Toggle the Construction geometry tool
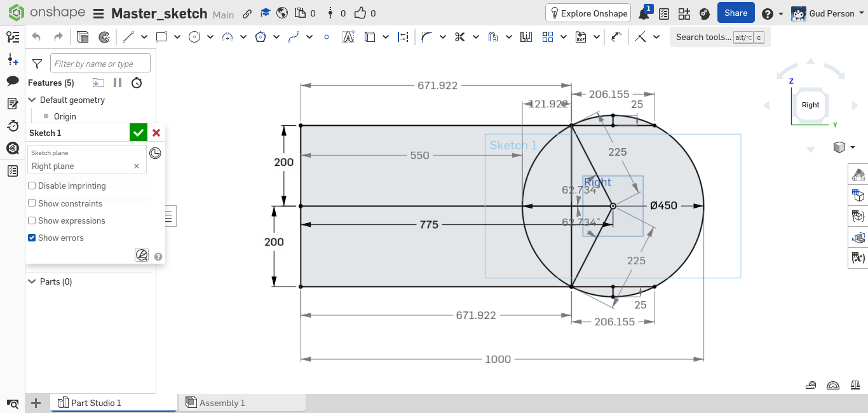Screen dimensions: 868x413 403,37
